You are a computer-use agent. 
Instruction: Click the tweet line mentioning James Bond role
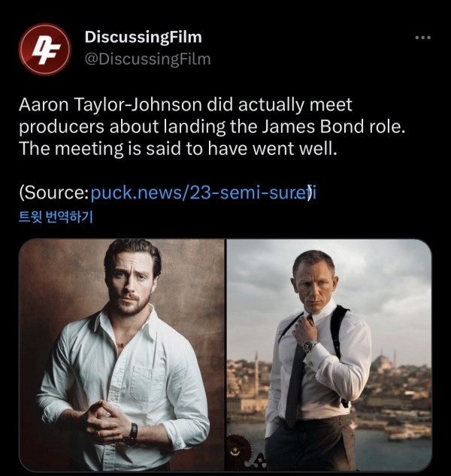[212, 127]
